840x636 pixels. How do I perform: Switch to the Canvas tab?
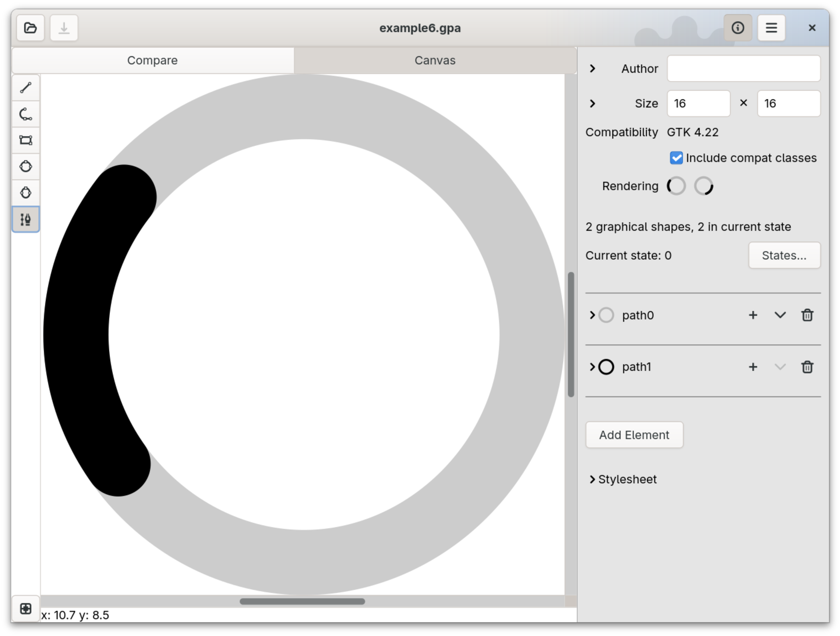pos(435,60)
